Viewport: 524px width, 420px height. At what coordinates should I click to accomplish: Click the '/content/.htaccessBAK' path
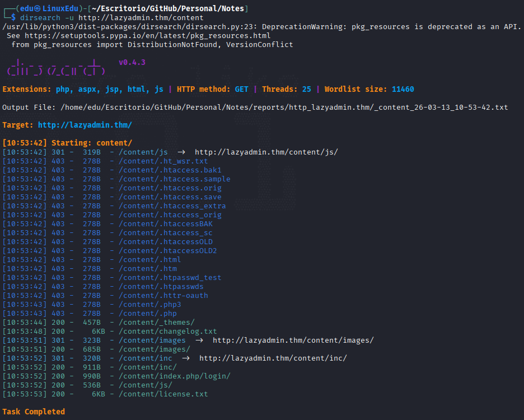[166, 223]
